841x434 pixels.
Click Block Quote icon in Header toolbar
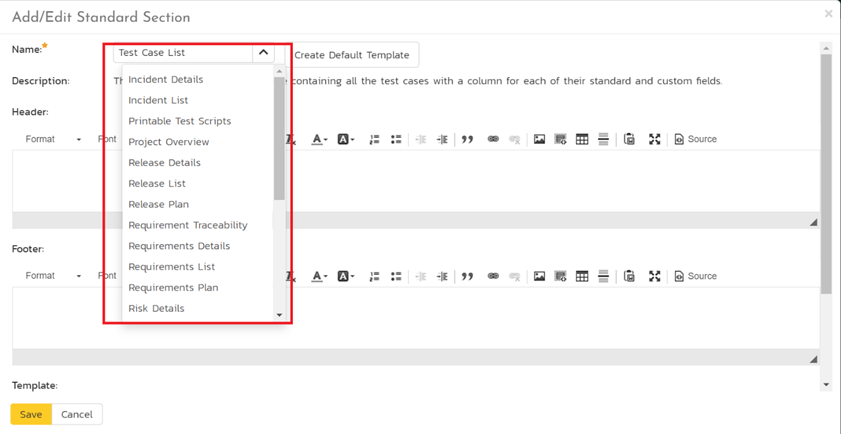tap(467, 139)
